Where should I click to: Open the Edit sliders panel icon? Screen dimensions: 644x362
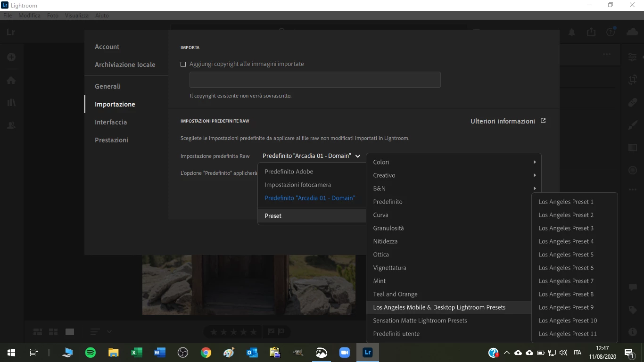[633, 57]
